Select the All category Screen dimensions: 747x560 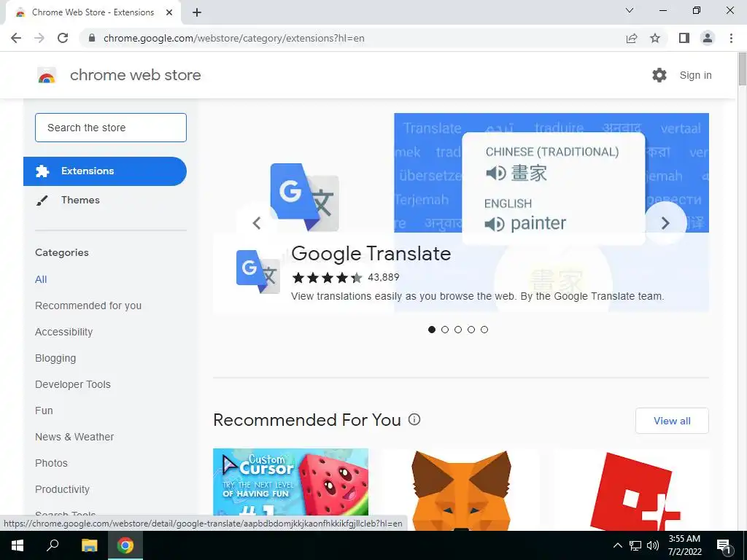point(41,279)
